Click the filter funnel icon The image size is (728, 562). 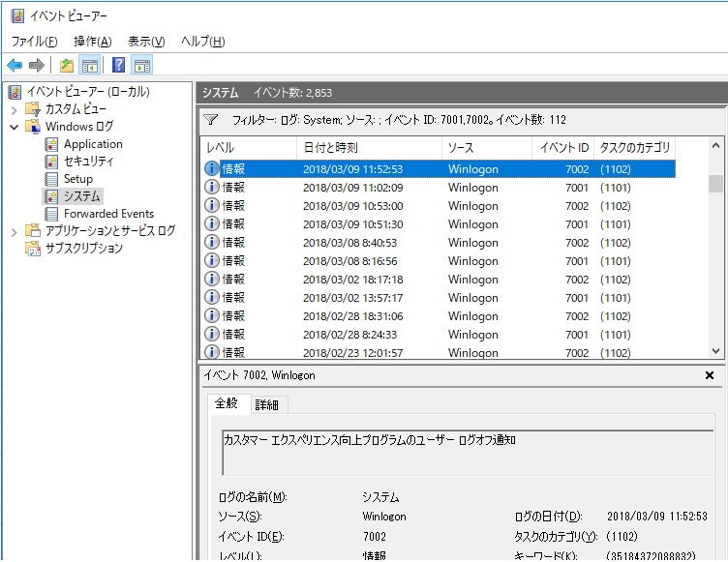click(x=211, y=120)
